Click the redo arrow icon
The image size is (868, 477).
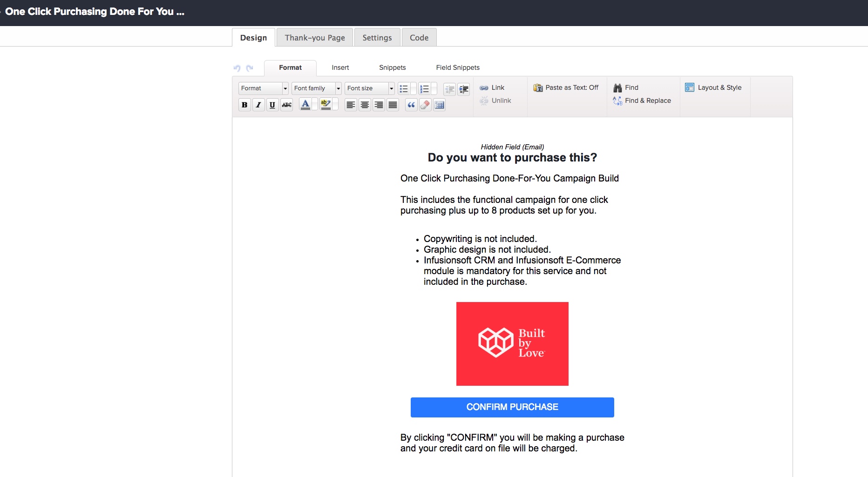249,68
